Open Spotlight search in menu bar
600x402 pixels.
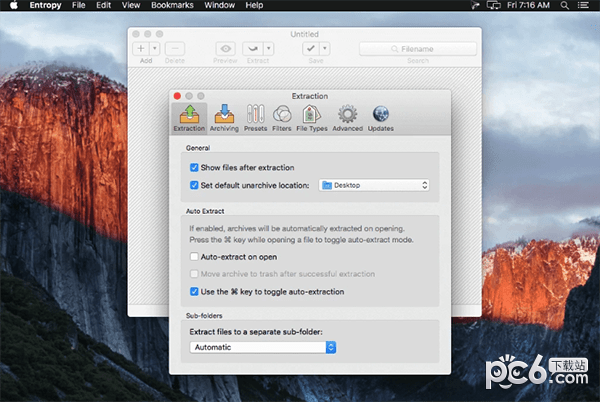564,5
